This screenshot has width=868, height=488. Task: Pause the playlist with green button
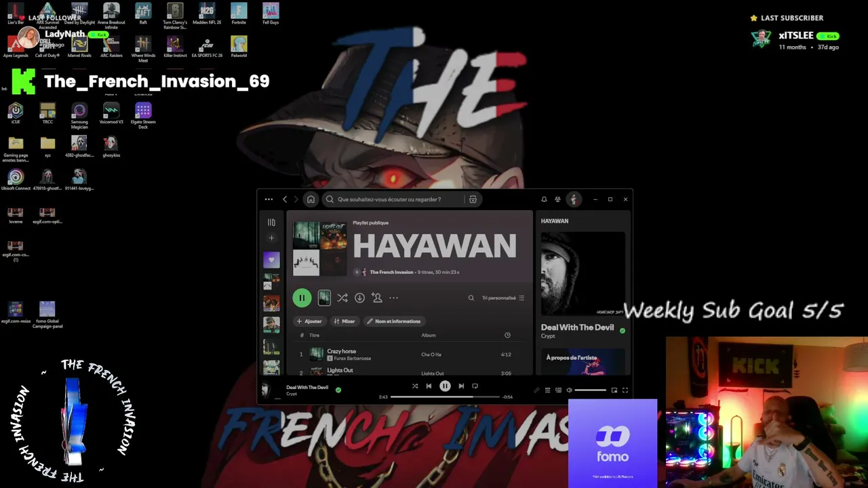[x=302, y=298]
